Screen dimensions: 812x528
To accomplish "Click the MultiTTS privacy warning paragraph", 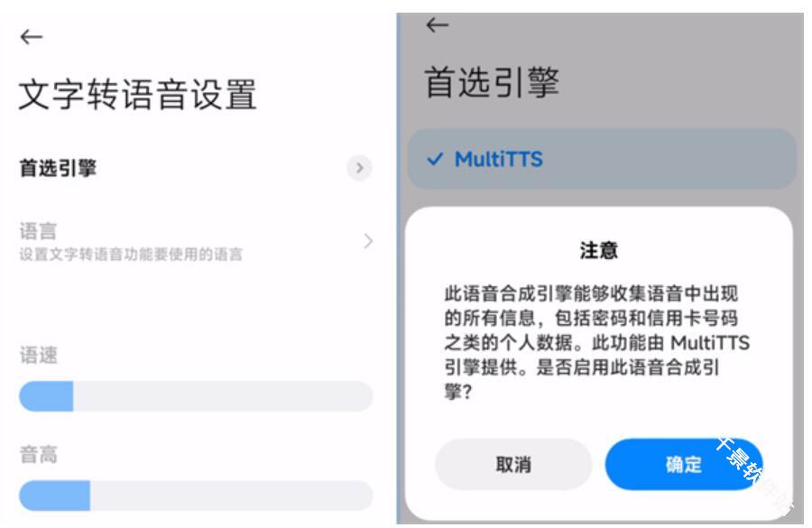I will pos(596,342).
